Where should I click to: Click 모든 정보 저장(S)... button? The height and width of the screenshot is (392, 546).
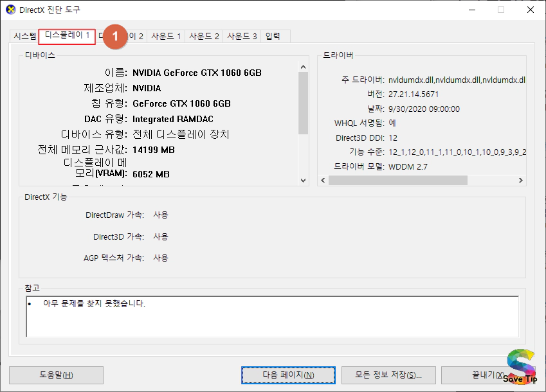coord(388,375)
